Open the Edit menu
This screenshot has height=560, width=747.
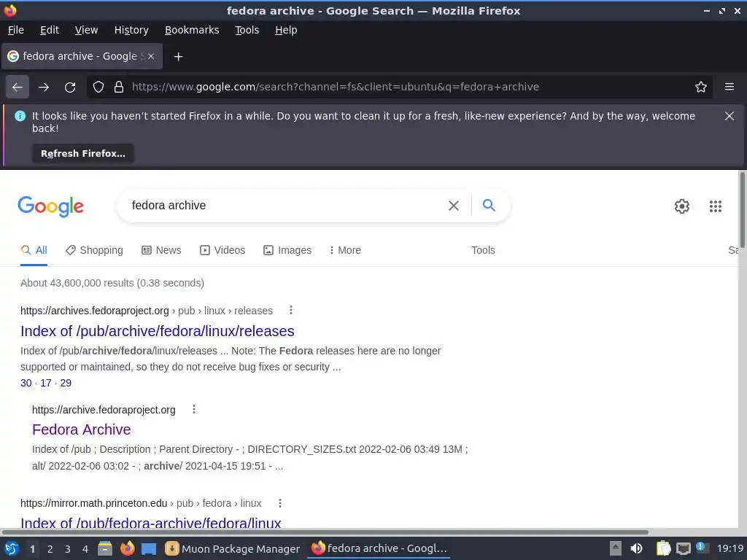(x=50, y=30)
